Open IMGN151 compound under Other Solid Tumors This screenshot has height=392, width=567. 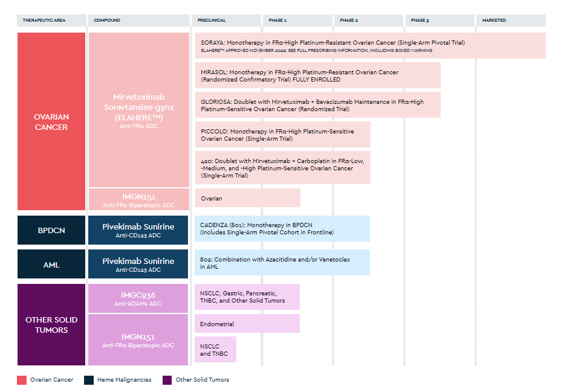pyautogui.click(x=138, y=339)
